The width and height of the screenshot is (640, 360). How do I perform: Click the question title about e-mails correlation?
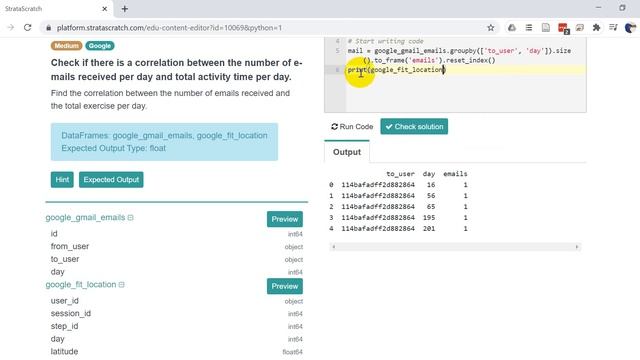pos(176,70)
